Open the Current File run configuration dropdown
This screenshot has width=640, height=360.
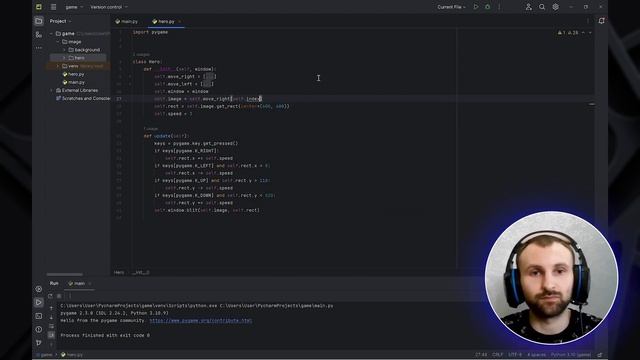(451, 7)
